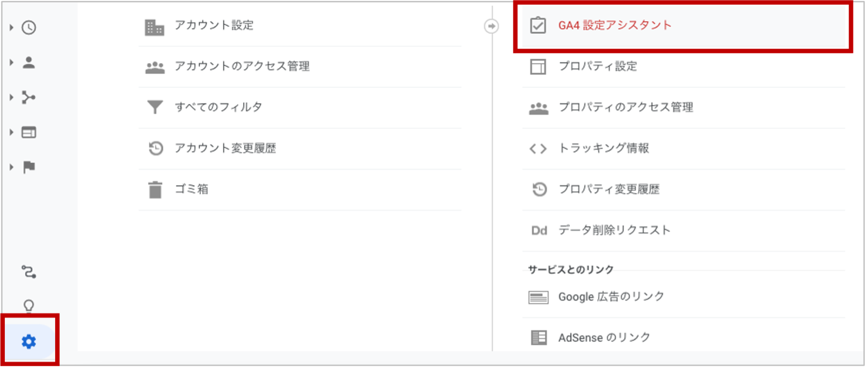
Task: Open the Attribution path icon in sidebar
Action: pyautogui.click(x=29, y=272)
